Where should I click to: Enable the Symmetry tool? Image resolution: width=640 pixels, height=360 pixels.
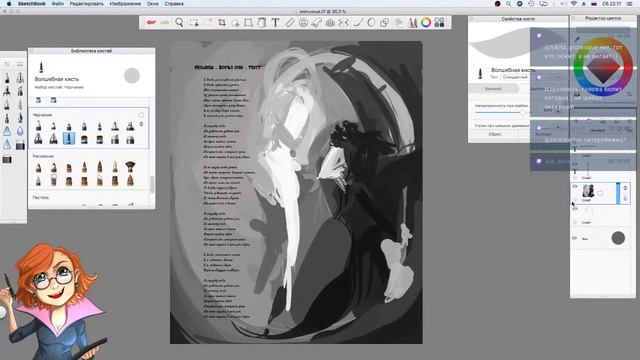tap(344, 23)
